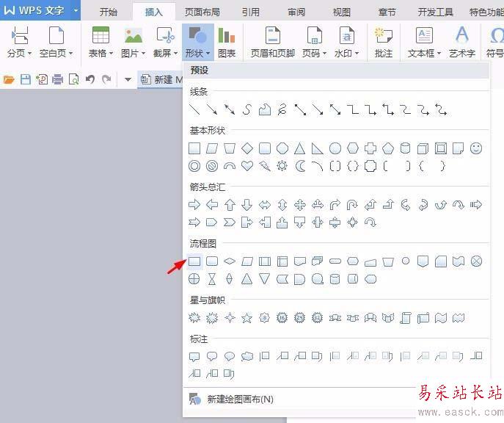Screen dimensions: 504x423
Task: Select the lightning bolt shape
Action: [x=265, y=166]
